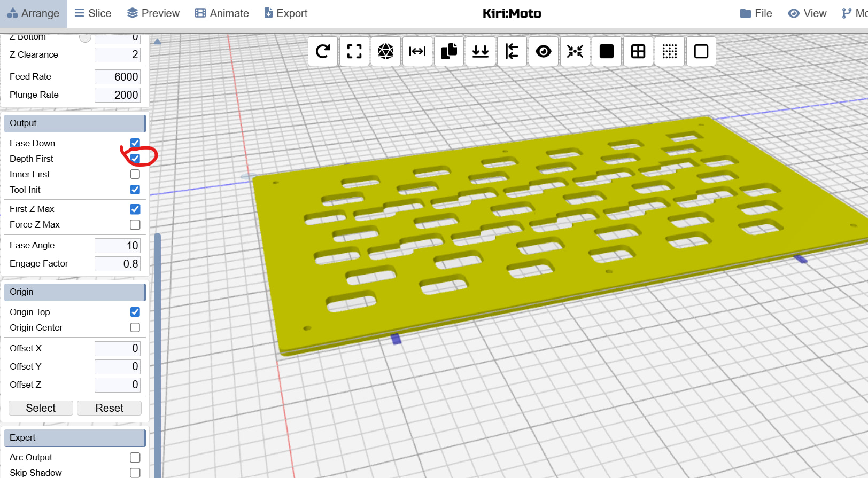Screen dimensions: 868x478
Task: Click the align-left arrows icon
Action: [512, 51]
